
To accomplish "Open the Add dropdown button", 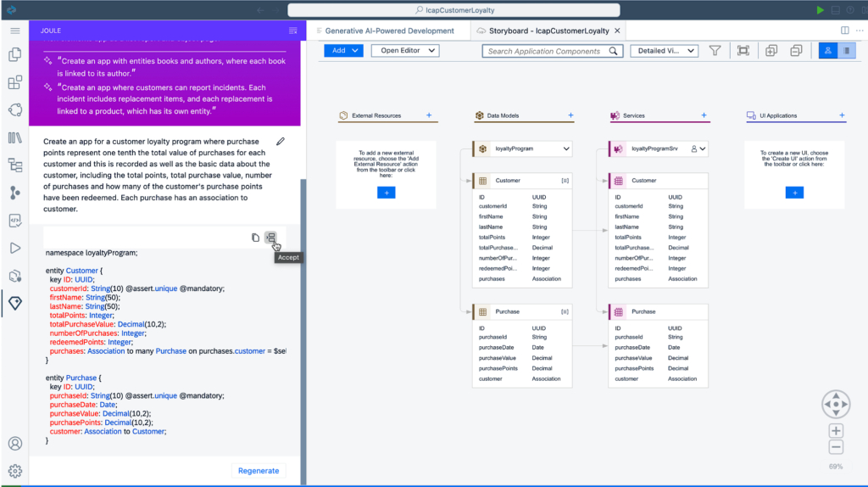I will (x=343, y=51).
